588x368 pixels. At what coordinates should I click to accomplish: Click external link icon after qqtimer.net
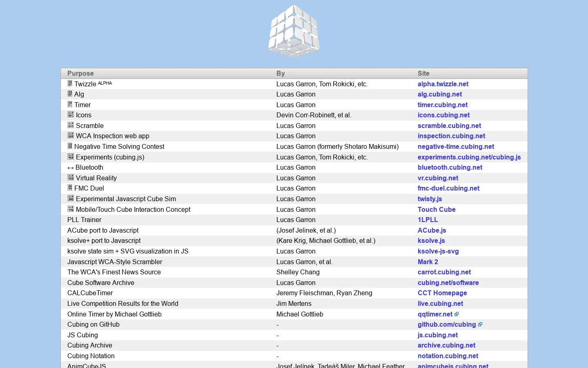pos(457,314)
